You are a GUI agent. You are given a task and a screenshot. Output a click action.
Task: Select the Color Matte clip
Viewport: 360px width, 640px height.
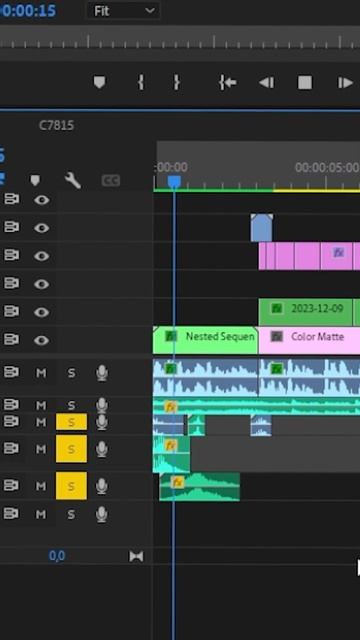click(309, 340)
